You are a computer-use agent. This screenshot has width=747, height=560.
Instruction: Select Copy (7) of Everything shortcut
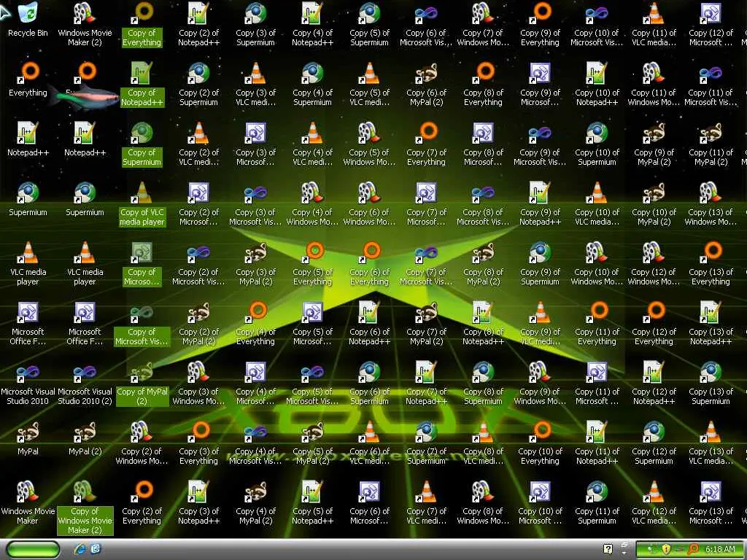click(426, 144)
